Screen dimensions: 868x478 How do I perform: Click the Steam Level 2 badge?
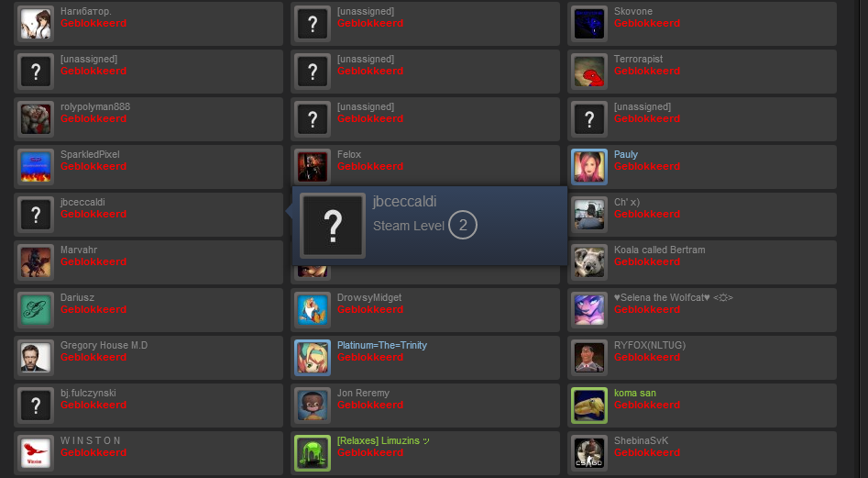[463, 225]
